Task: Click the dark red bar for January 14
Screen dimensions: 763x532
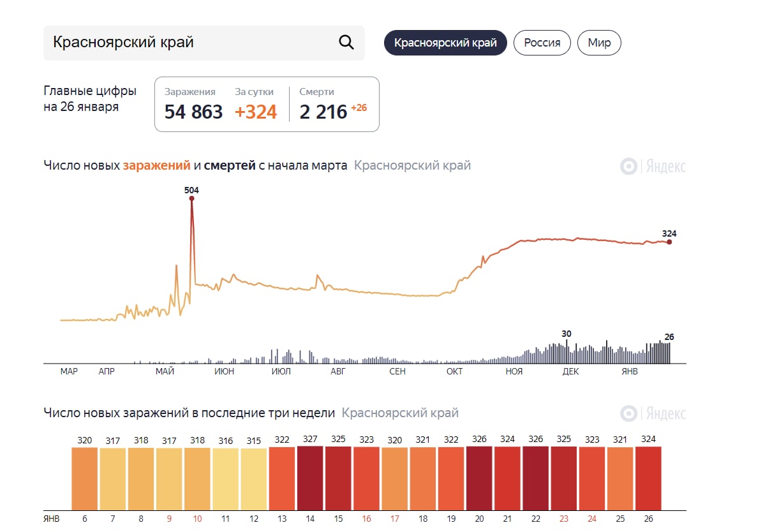Action: pyautogui.click(x=310, y=477)
